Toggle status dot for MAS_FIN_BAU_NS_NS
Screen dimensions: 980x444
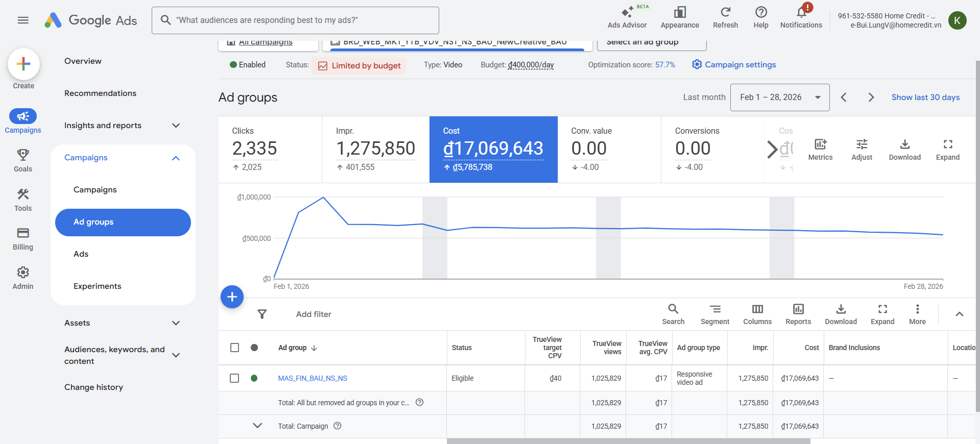point(254,378)
